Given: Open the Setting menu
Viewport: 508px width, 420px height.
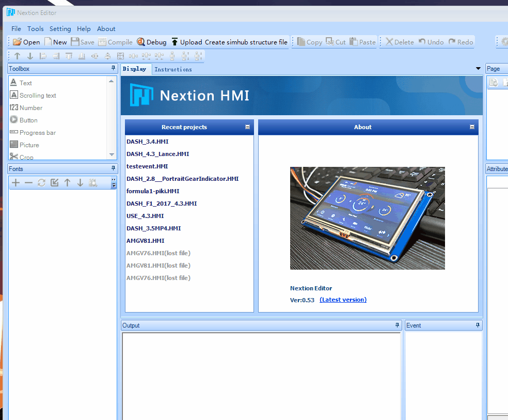Looking at the screenshot, I should point(60,28).
